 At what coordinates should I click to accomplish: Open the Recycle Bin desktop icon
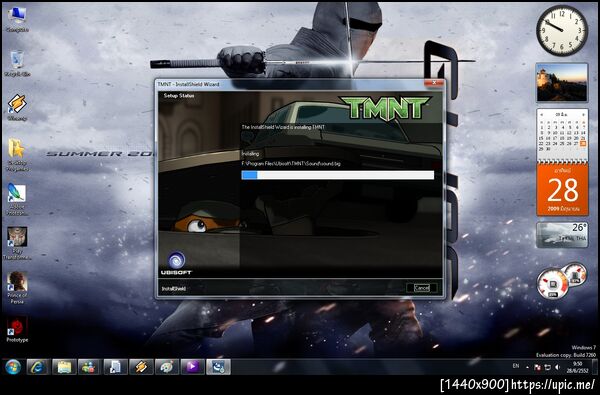coord(17,64)
